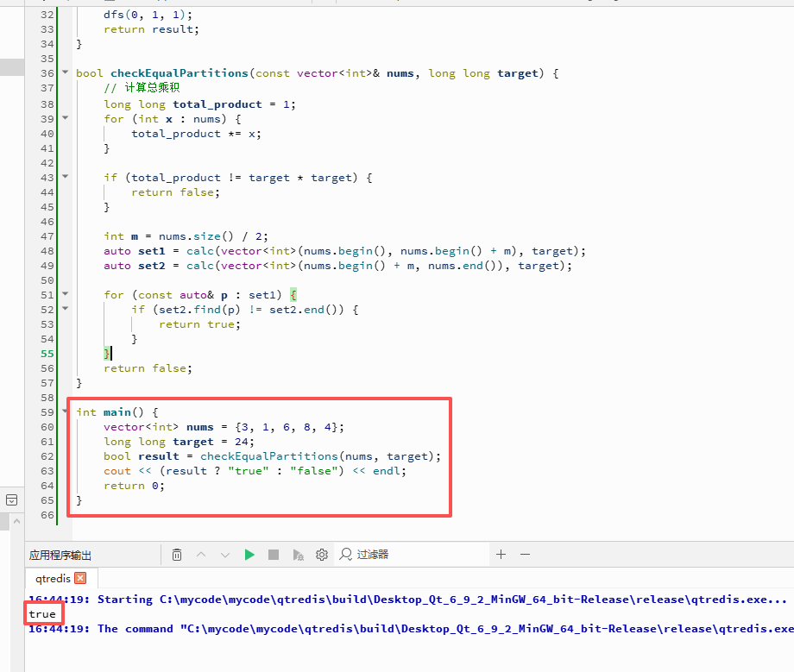
Task: Attach debugger to running application
Action: coord(298,555)
